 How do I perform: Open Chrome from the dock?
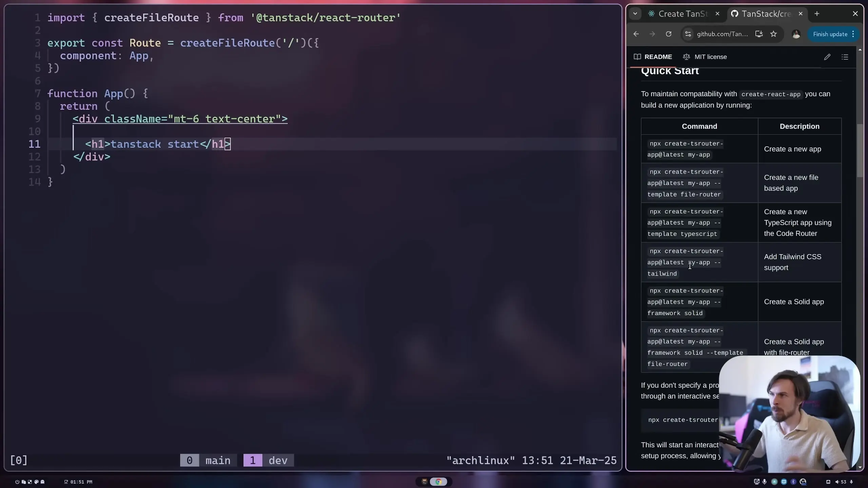[438, 482]
